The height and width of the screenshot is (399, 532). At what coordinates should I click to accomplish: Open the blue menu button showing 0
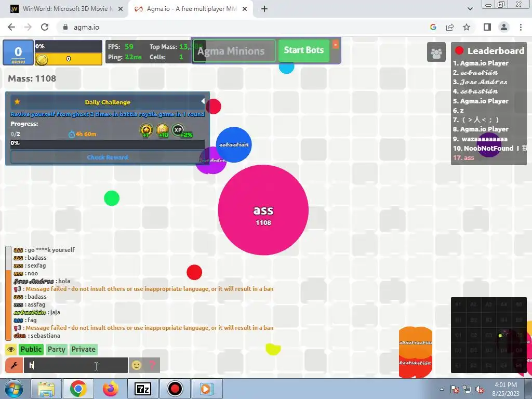tap(18, 52)
